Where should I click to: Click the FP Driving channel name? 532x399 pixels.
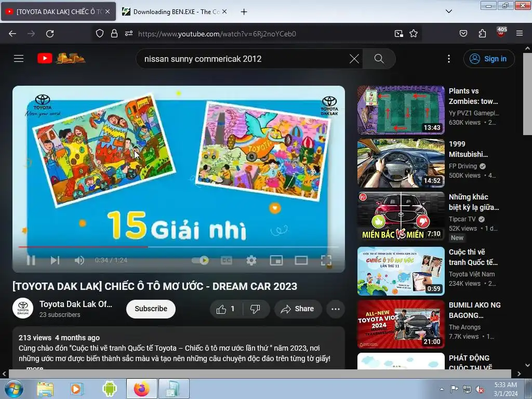coord(463,166)
